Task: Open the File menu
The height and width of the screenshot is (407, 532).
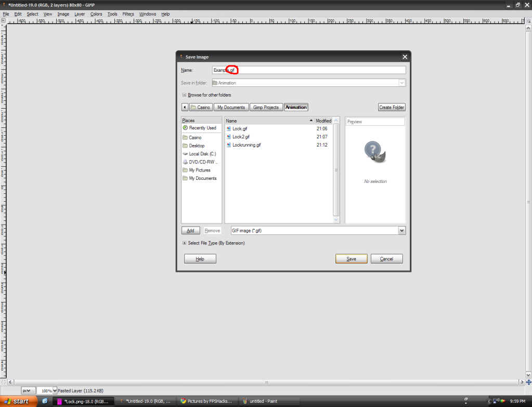Action: [5, 14]
